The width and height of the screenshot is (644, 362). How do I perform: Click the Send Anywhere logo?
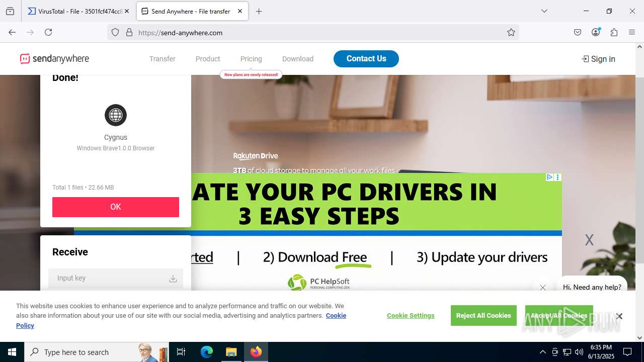pyautogui.click(x=54, y=59)
